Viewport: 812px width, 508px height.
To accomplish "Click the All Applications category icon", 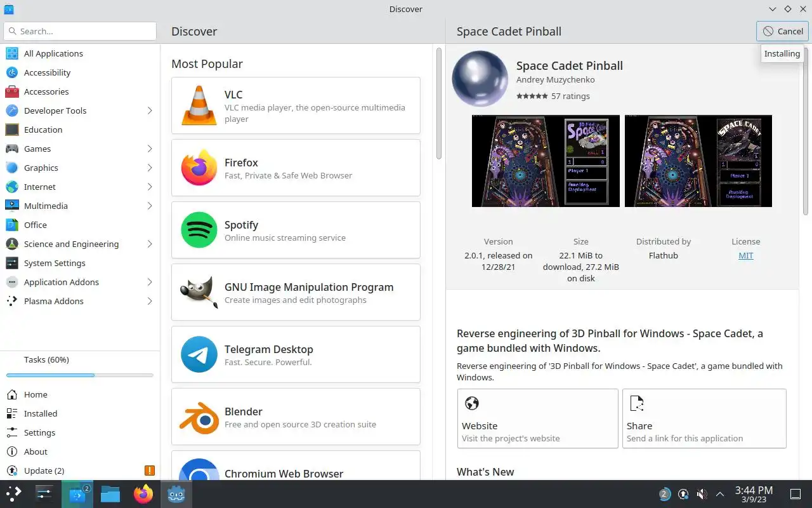I will click(12, 53).
